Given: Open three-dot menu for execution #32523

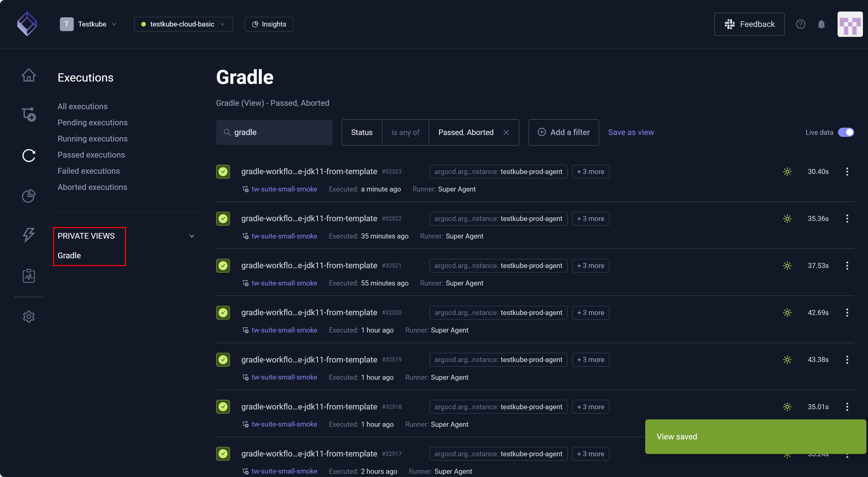Looking at the screenshot, I should pyautogui.click(x=847, y=171).
